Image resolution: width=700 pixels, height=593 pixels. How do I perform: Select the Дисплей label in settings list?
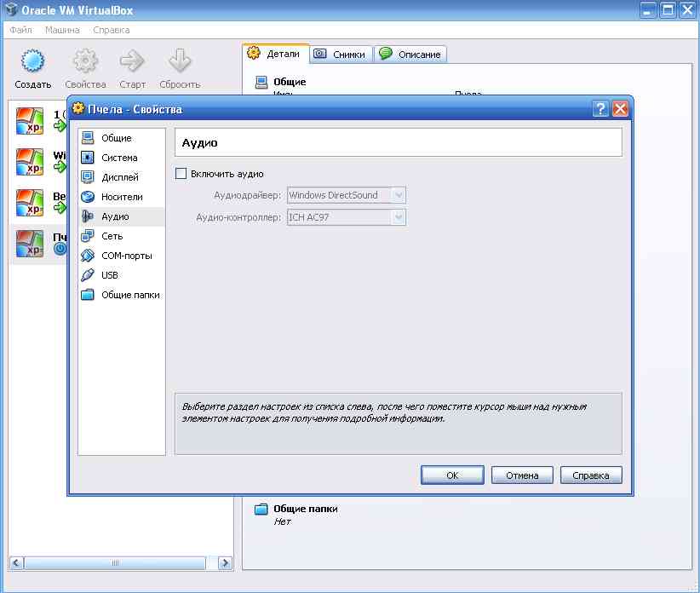click(x=119, y=177)
